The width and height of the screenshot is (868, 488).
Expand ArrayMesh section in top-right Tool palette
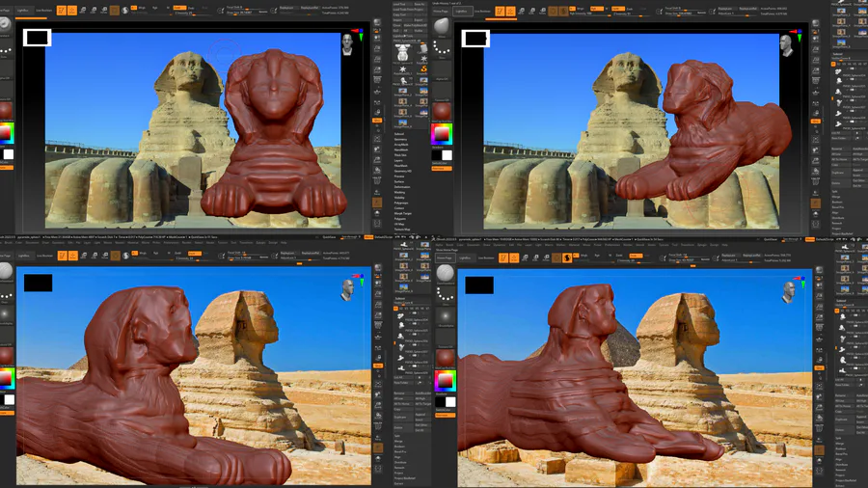click(x=401, y=145)
